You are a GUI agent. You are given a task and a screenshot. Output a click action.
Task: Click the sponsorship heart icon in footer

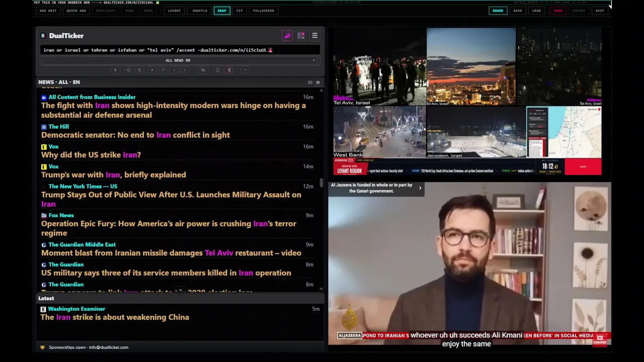click(x=42, y=347)
